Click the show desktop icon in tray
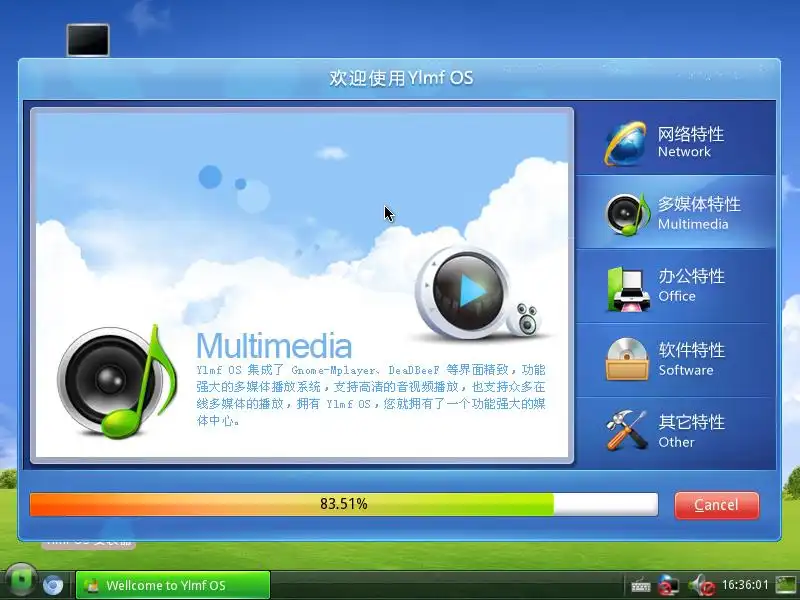 coord(786,585)
